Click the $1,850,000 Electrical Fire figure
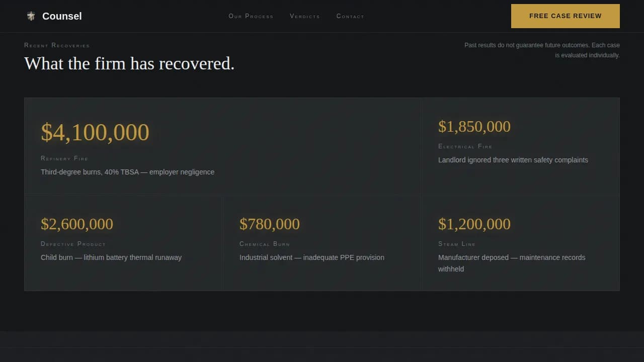Viewport: 644px width, 362px height. coord(474,127)
